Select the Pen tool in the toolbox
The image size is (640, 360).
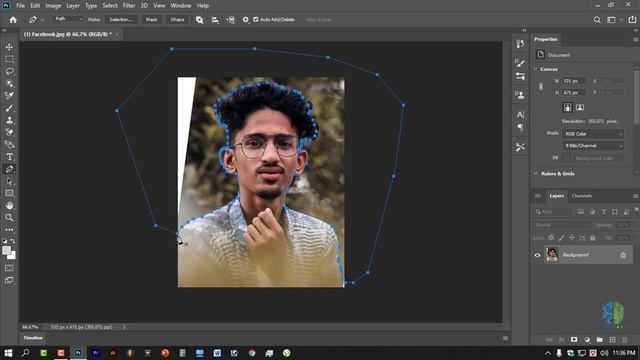coord(9,169)
